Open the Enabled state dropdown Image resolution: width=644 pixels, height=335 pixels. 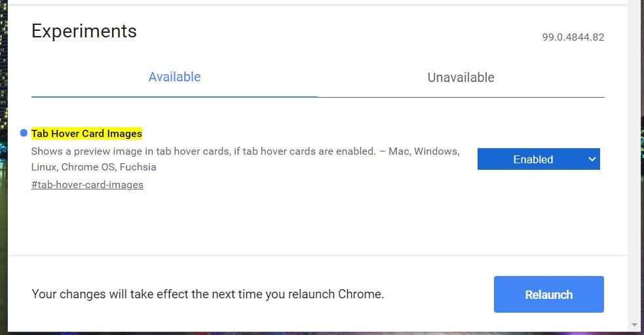[539, 159]
